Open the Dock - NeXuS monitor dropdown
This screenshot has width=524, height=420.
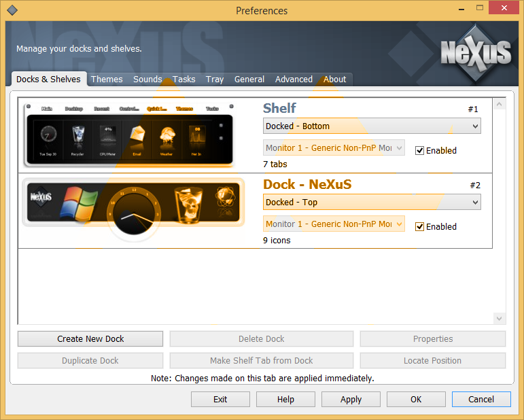334,224
